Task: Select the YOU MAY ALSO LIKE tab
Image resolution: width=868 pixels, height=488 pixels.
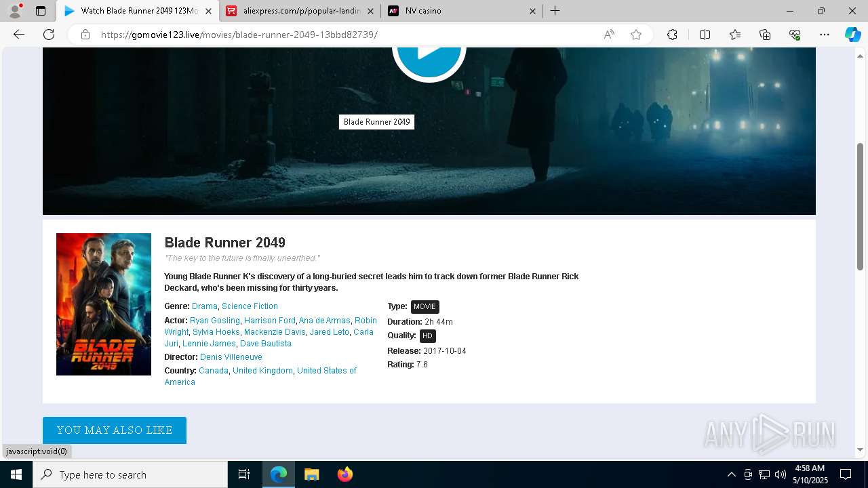Action: tap(115, 430)
